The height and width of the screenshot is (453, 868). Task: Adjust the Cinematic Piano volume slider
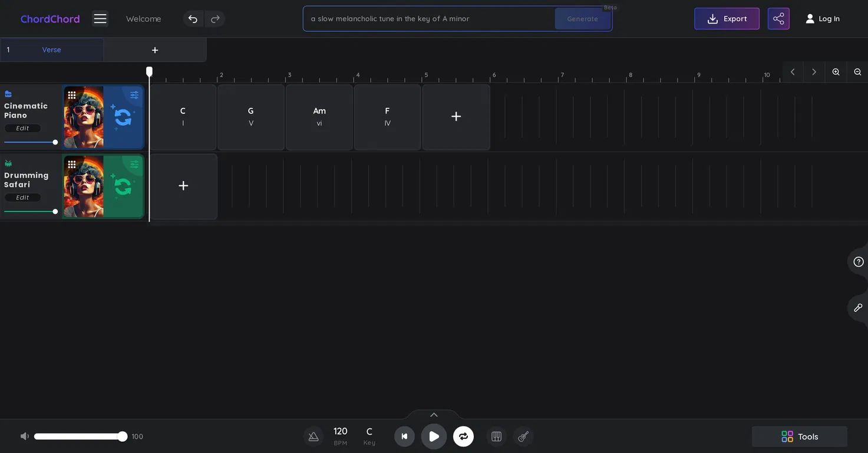[31, 142]
